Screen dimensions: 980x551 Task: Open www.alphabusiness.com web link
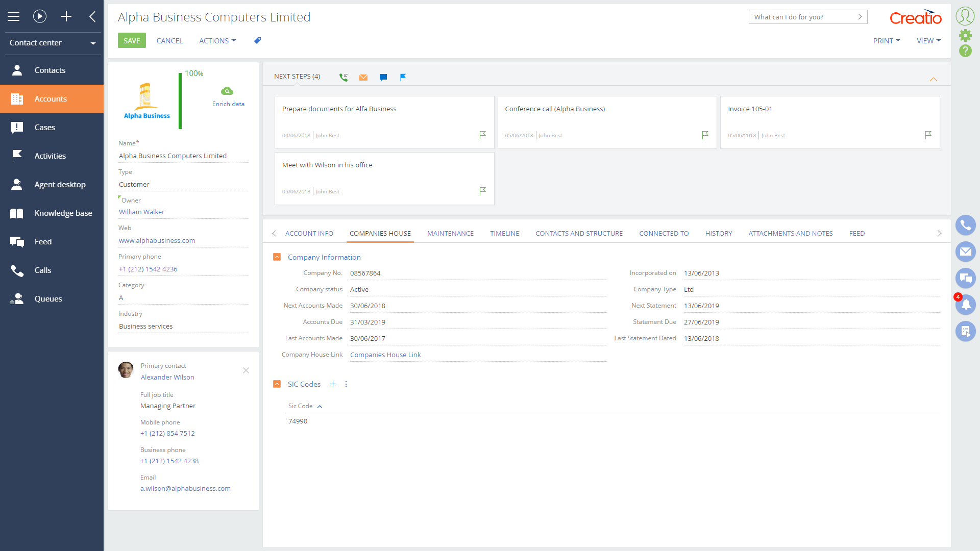coord(157,240)
